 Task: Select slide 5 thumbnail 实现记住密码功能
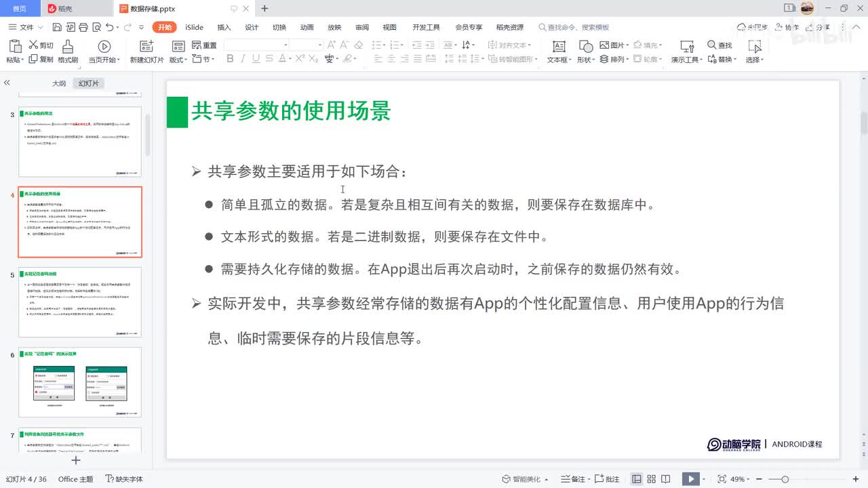tap(80, 302)
